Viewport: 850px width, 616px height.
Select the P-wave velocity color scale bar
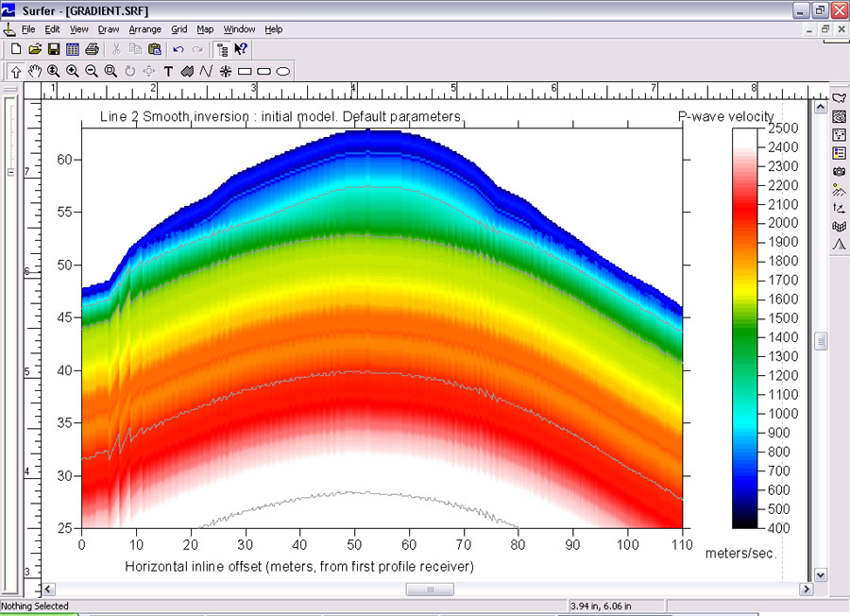[x=745, y=328]
